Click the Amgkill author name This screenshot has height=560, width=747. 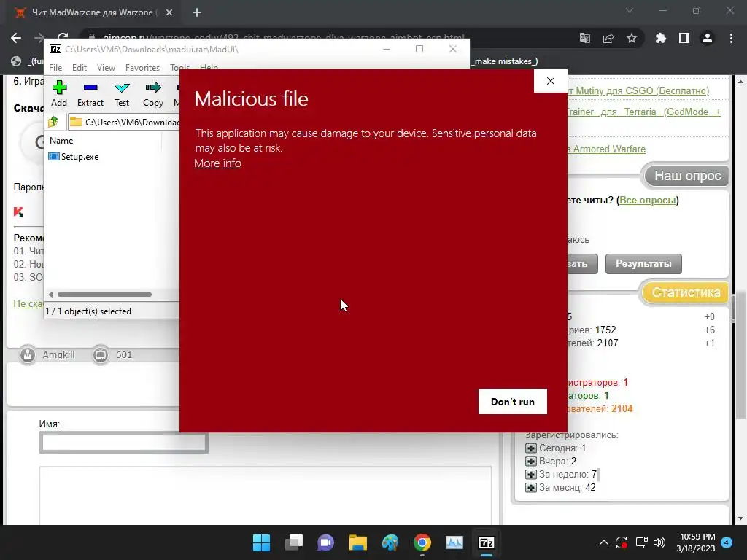[x=58, y=355]
